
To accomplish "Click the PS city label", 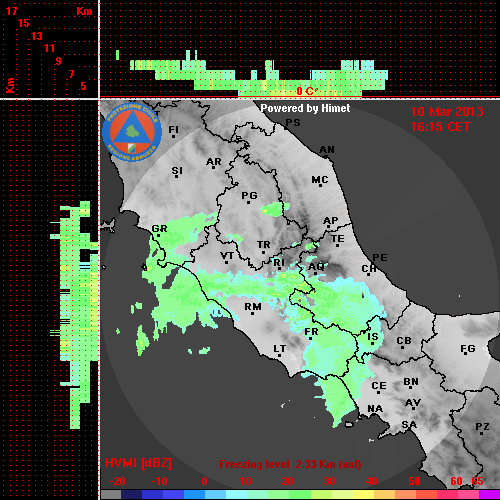I will pyautogui.click(x=293, y=123).
